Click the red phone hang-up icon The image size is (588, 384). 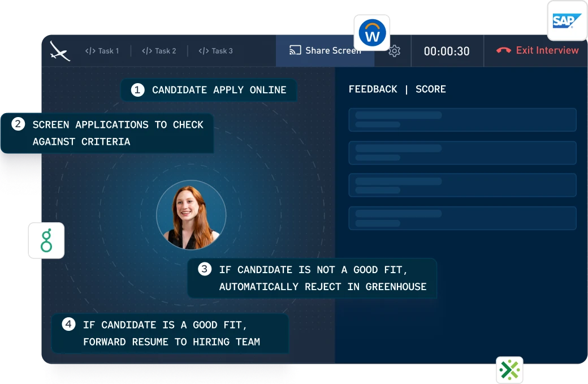(503, 50)
